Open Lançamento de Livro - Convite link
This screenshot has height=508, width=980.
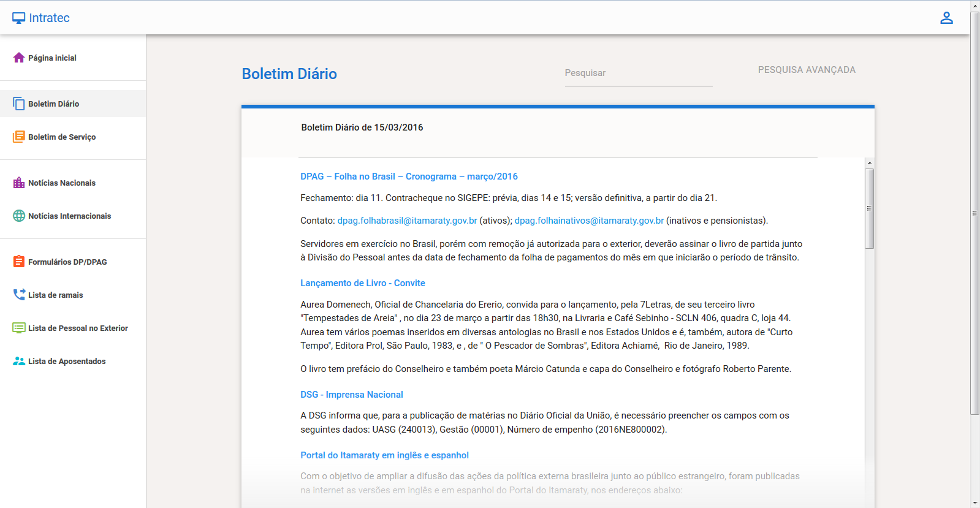click(x=362, y=283)
